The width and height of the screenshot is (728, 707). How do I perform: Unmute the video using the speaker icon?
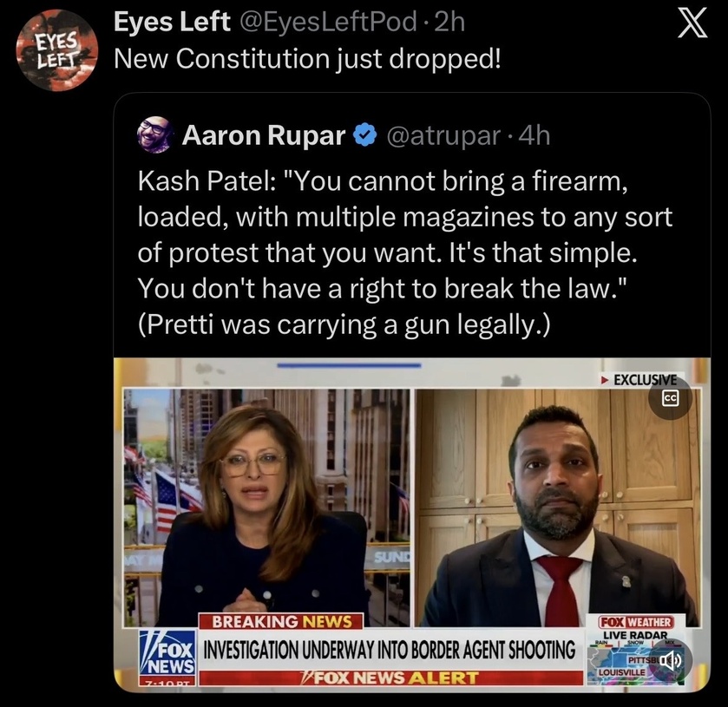click(x=669, y=660)
